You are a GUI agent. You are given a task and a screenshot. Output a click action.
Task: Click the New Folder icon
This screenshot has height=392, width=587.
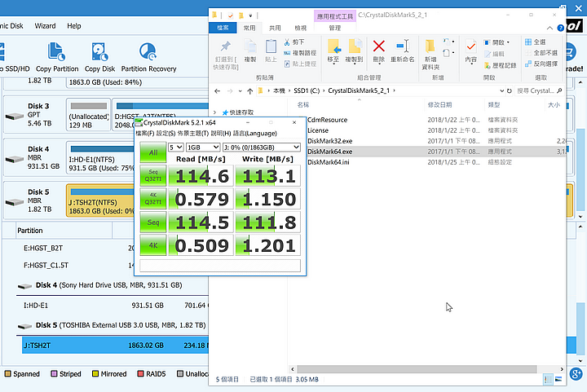point(430,46)
